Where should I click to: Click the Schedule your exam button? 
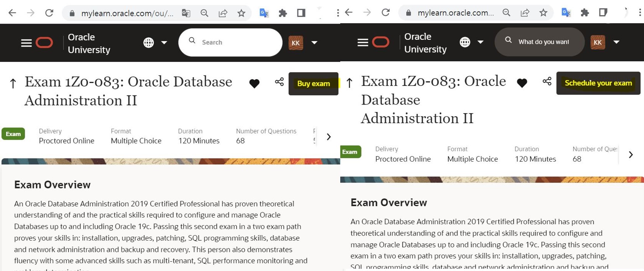pos(598,83)
